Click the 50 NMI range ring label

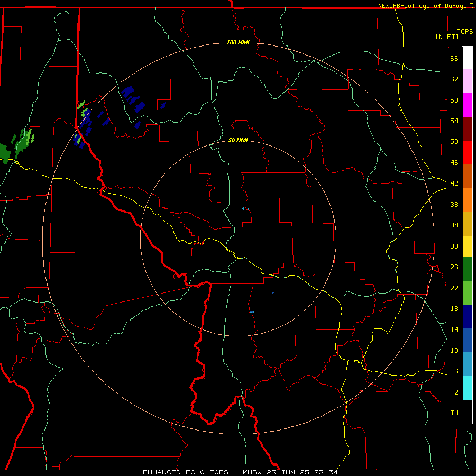[238, 140]
